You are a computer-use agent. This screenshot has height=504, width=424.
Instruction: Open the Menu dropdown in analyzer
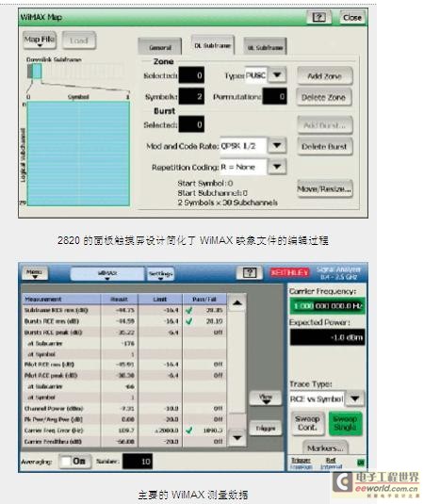pos(35,273)
